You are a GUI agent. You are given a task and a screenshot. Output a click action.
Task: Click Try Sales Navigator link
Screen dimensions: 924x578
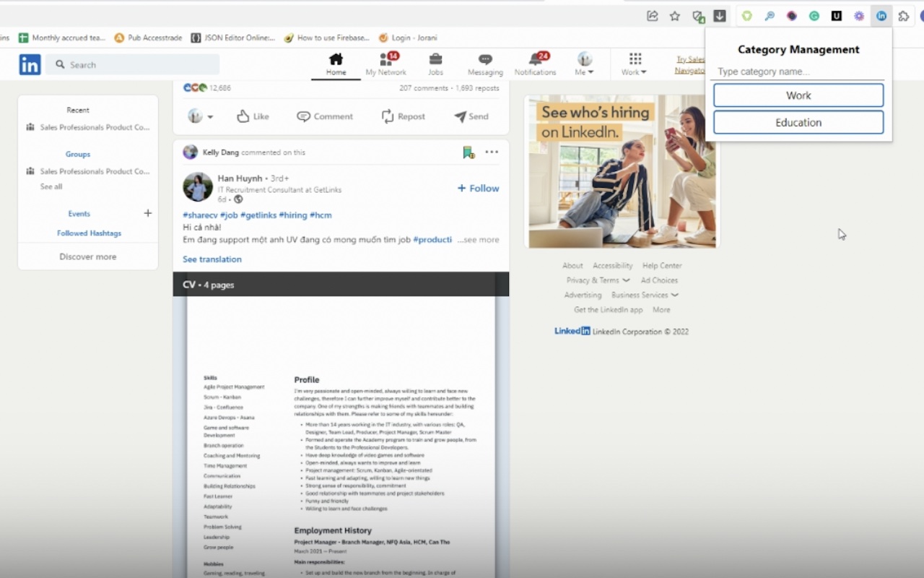click(689, 65)
